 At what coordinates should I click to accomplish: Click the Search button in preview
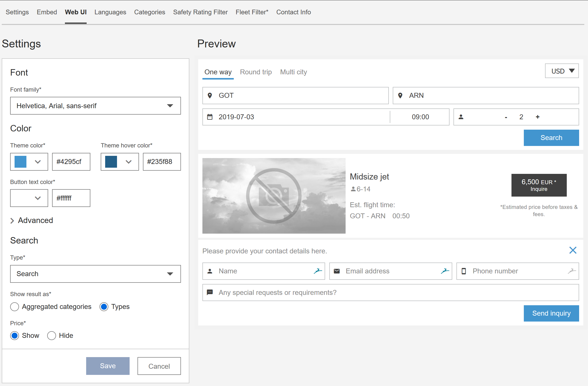click(x=551, y=138)
